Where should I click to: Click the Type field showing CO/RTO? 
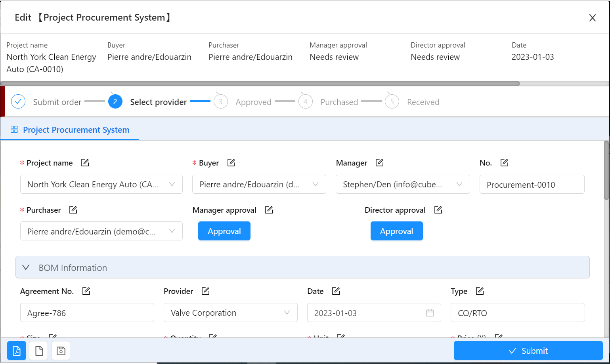518,313
